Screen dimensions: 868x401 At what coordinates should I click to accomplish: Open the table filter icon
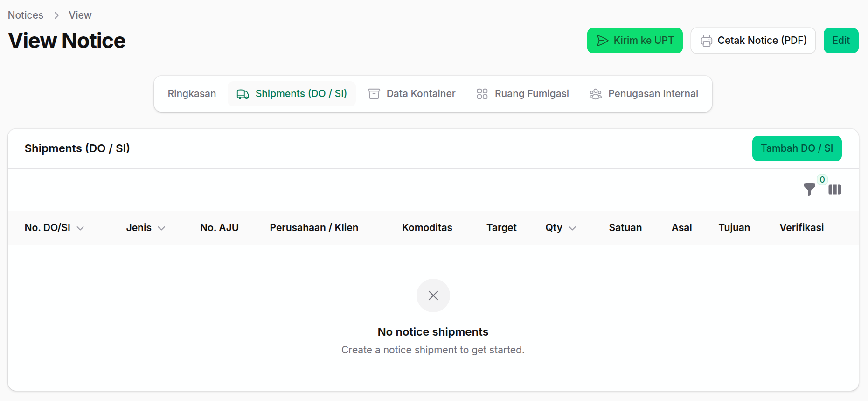[x=810, y=190]
